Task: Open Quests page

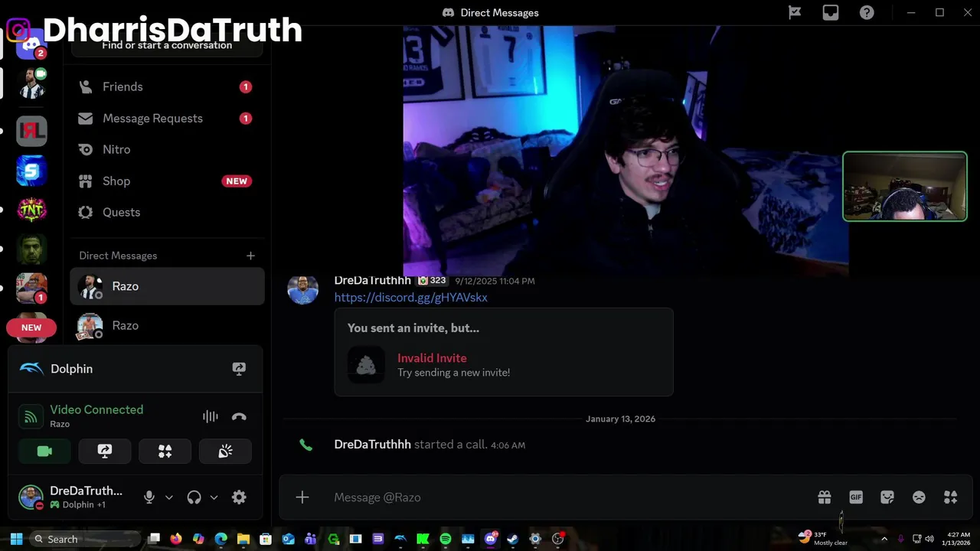Action: pyautogui.click(x=167, y=212)
